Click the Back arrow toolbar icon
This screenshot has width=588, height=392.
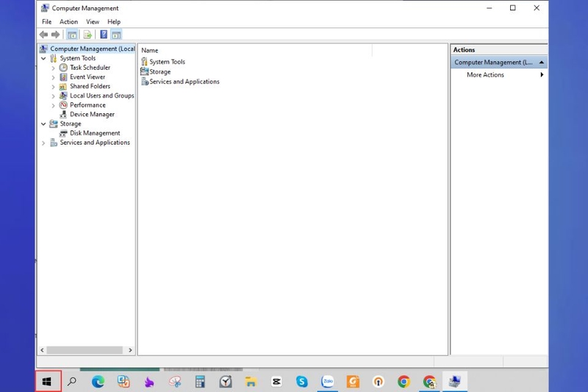click(x=44, y=35)
